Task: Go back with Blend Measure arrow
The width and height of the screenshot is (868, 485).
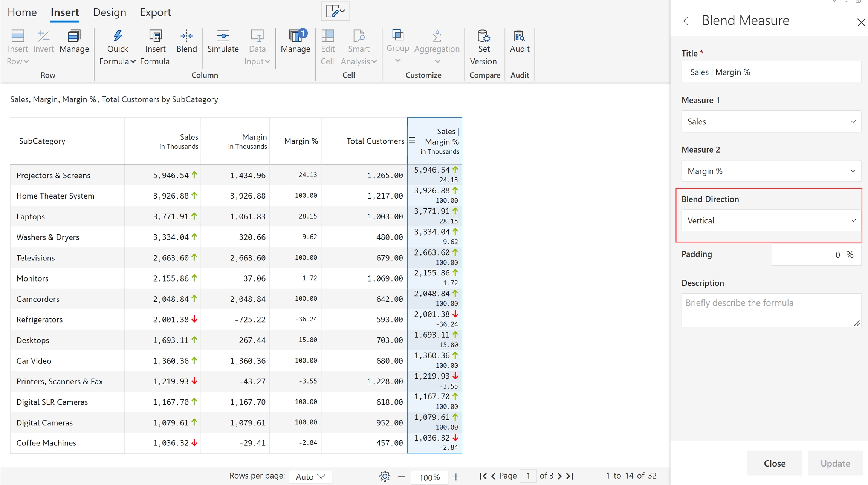Action: (686, 21)
